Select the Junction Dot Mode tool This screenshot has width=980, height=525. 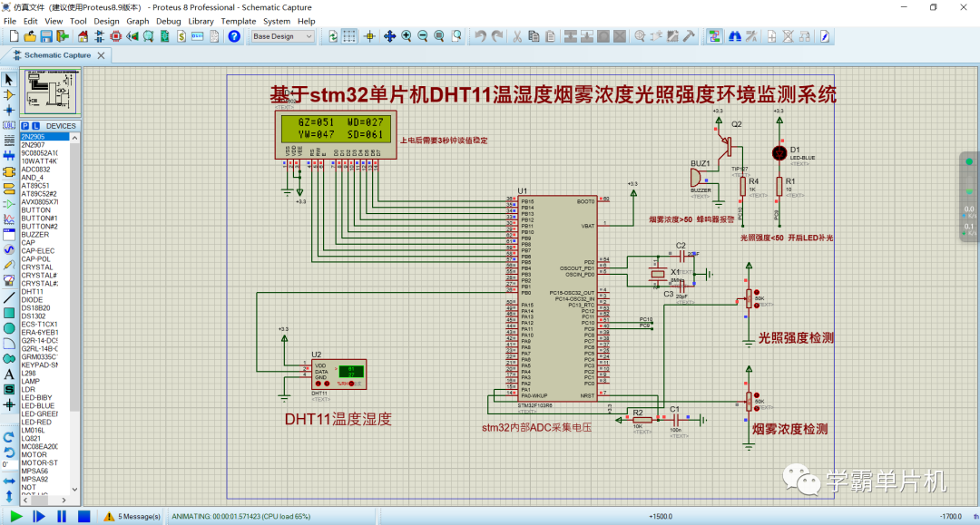tap(9, 110)
